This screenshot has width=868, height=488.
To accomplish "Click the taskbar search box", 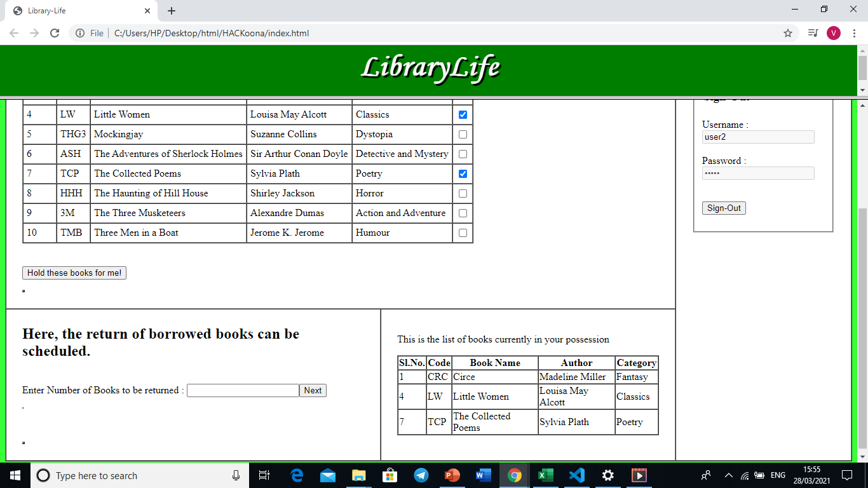I will [x=140, y=475].
